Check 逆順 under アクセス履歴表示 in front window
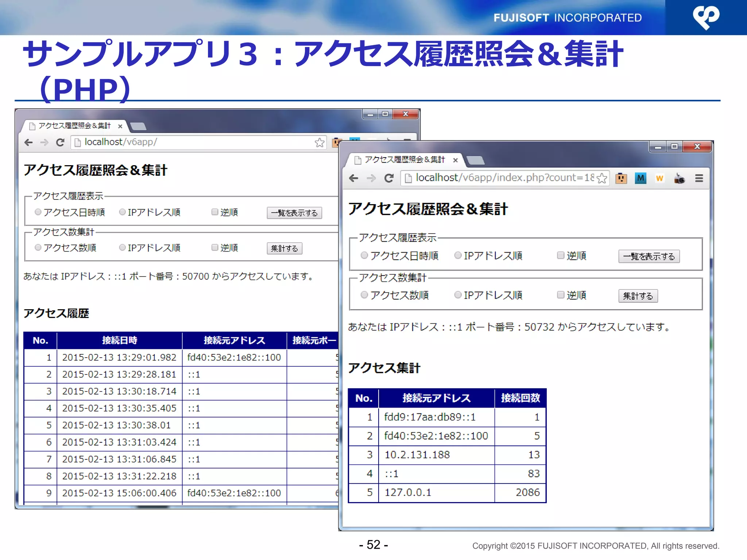This screenshot has height=560, width=747. (561, 255)
